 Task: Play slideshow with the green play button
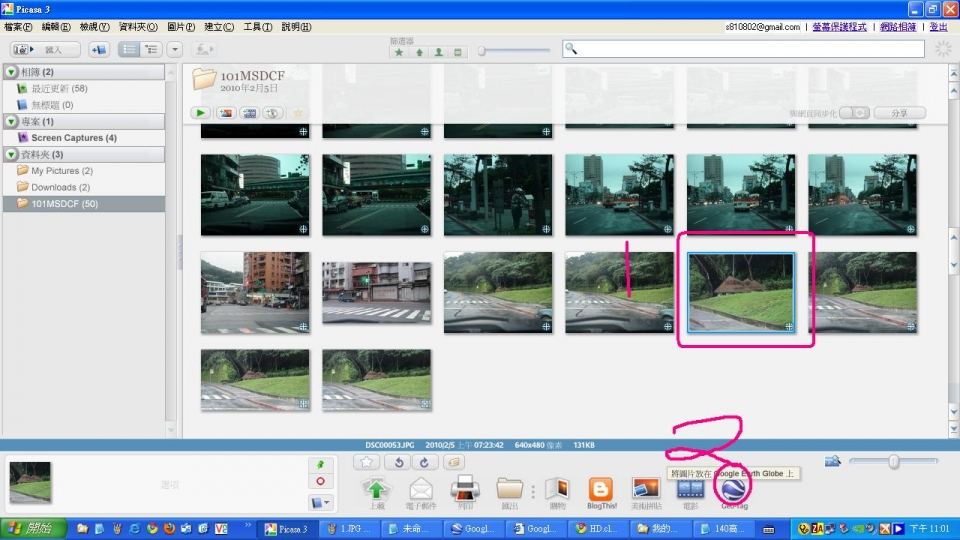coord(201,113)
